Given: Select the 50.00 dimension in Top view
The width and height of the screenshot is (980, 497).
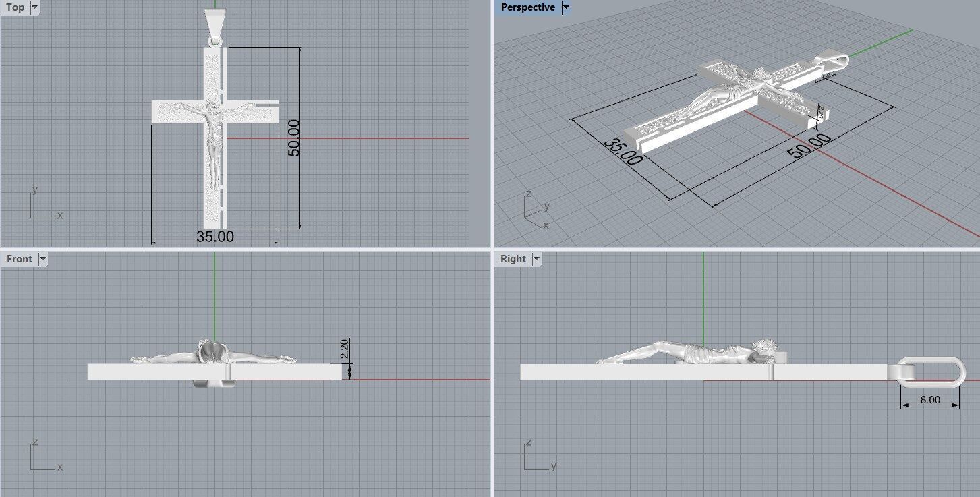Looking at the screenshot, I should point(294,138).
